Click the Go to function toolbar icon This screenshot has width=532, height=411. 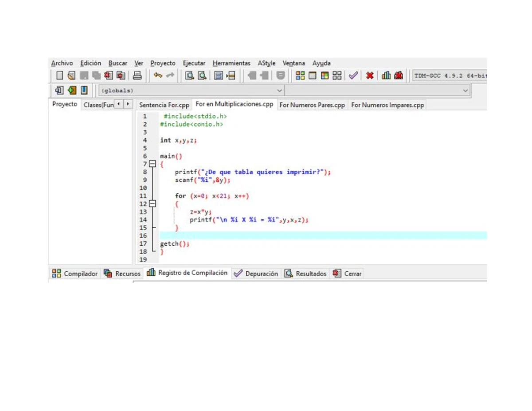click(219, 76)
